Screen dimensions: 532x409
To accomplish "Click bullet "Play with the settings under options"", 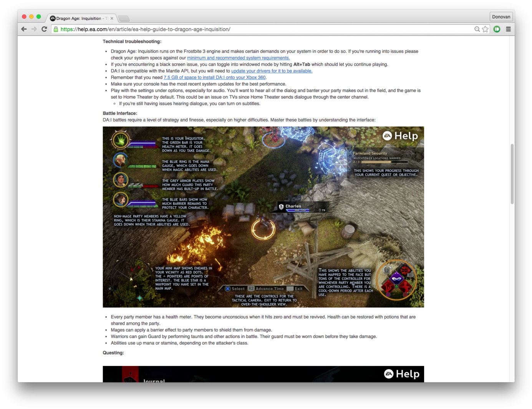I will coord(265,94).
